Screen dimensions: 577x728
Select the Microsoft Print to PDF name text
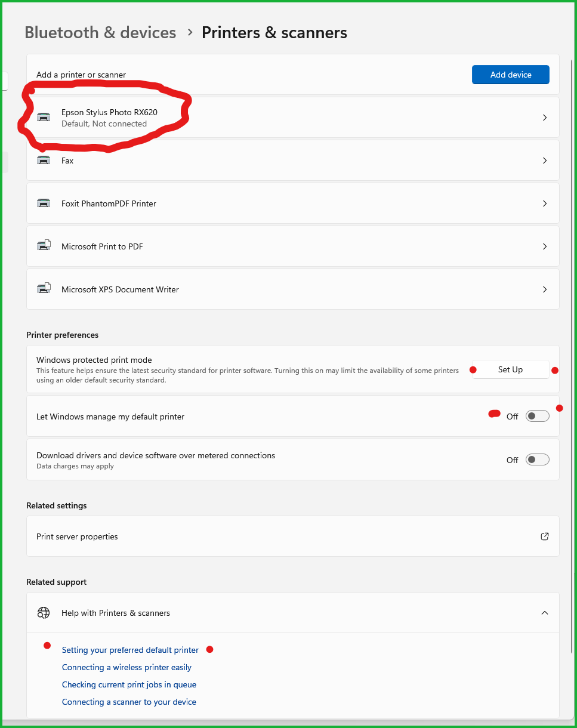[x=102, y=246]
